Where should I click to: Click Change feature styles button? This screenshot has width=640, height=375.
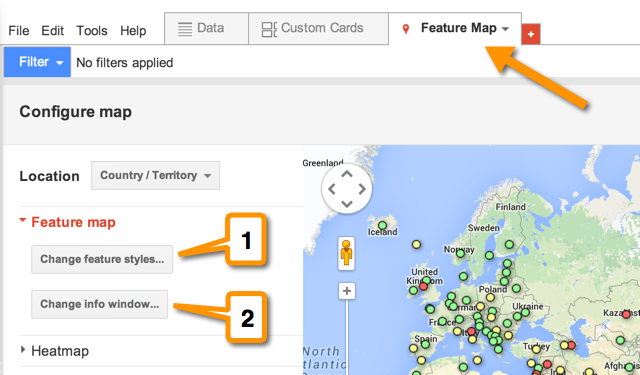point(102,259)
